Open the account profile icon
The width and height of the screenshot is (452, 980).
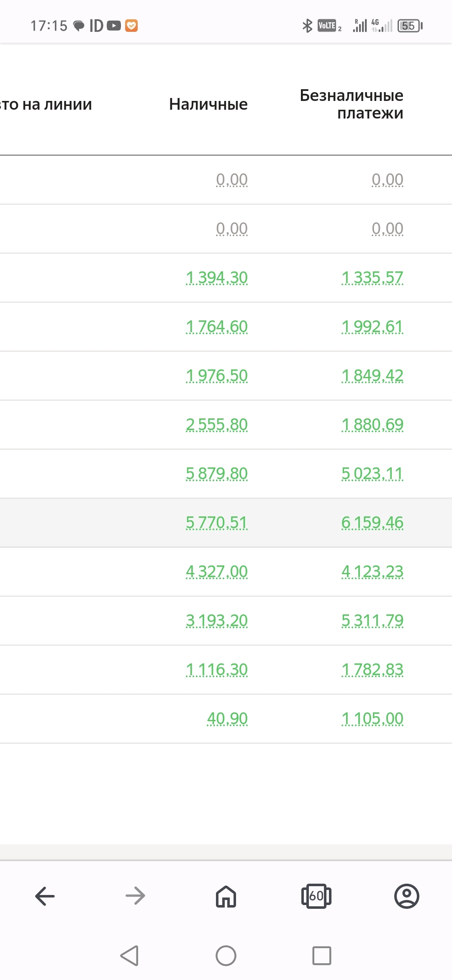point(407,896)
